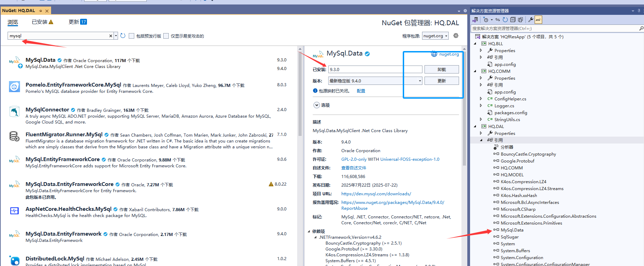Open the package source nuget.org dropdown

(x=435, y=36)
